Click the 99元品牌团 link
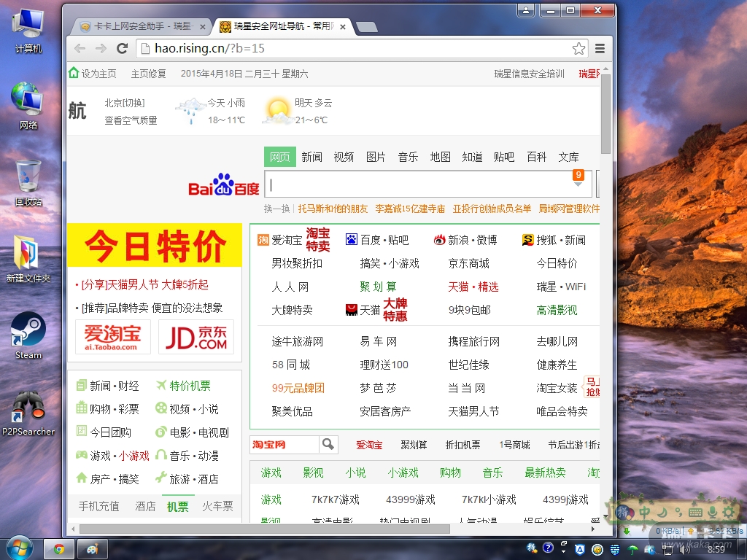 point(298,388)
